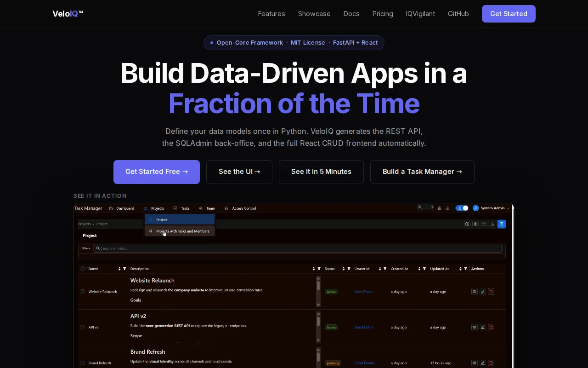
Task: Filter the Owner Id column
Action: coord(385,269)
